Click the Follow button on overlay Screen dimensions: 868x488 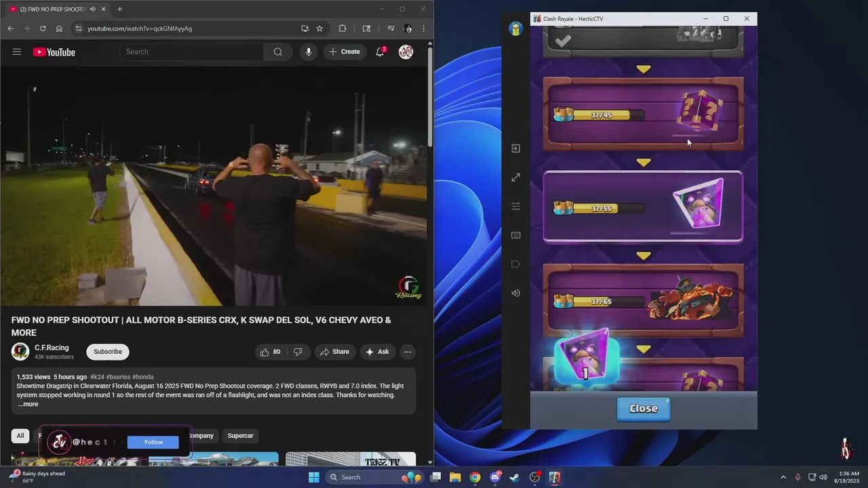tap(153, 442)
